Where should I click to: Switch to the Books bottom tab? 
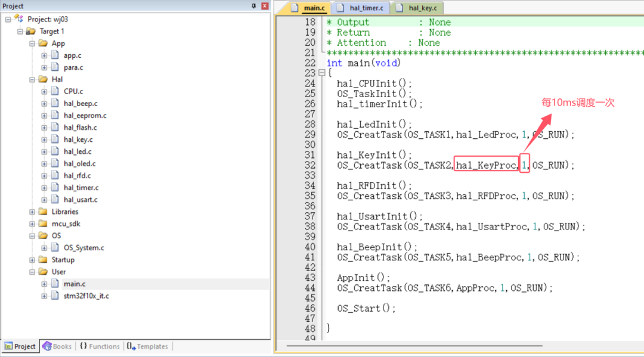coord(57,346)
